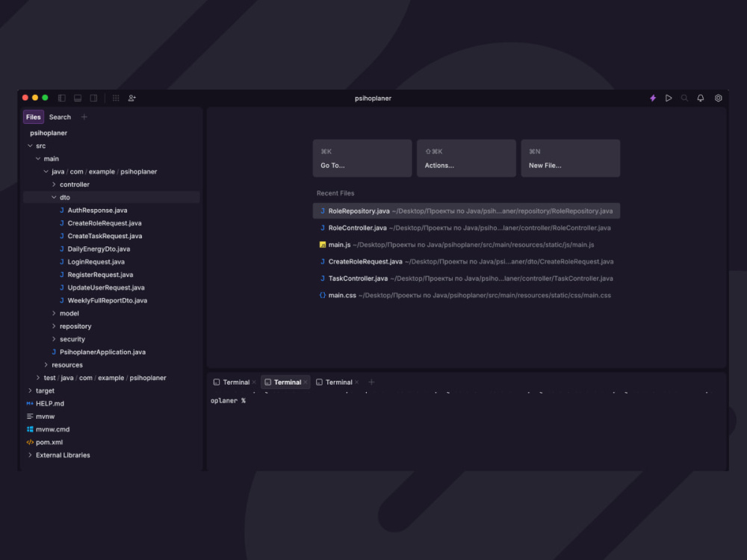Toggle the bottom panel icon
This screenshot has width=747, height=560.
point(78,98)
